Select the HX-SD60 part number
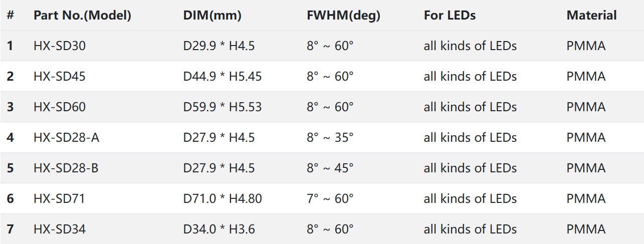 60,107
